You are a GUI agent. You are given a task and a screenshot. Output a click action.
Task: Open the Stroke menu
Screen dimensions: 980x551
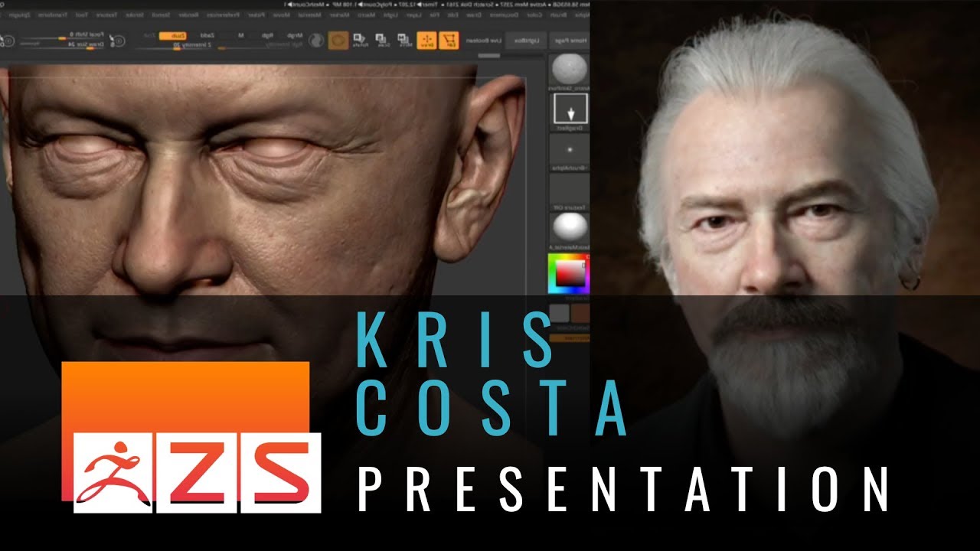point(135,15)
